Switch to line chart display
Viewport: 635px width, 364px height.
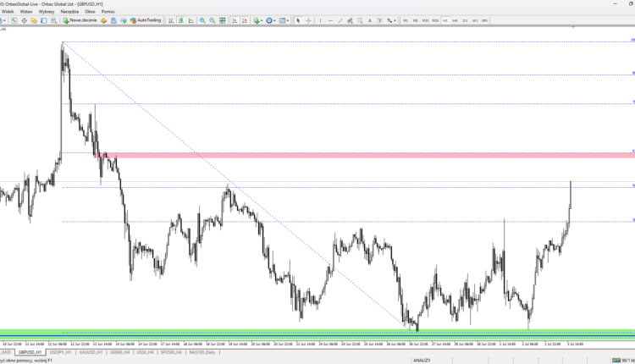click(x=190, y=20)
